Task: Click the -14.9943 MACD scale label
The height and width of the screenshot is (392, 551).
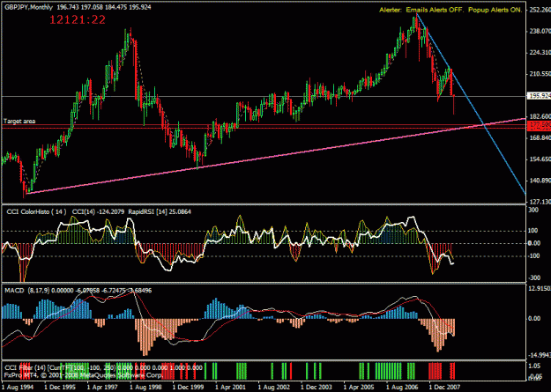Action: [x=540, y=355]
